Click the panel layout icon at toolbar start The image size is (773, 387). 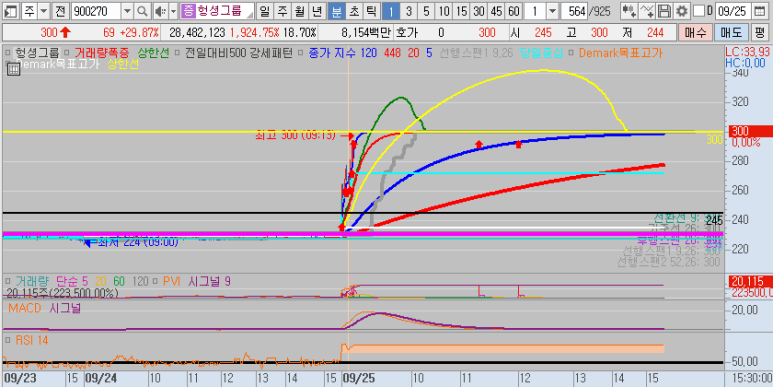[12, 10]
